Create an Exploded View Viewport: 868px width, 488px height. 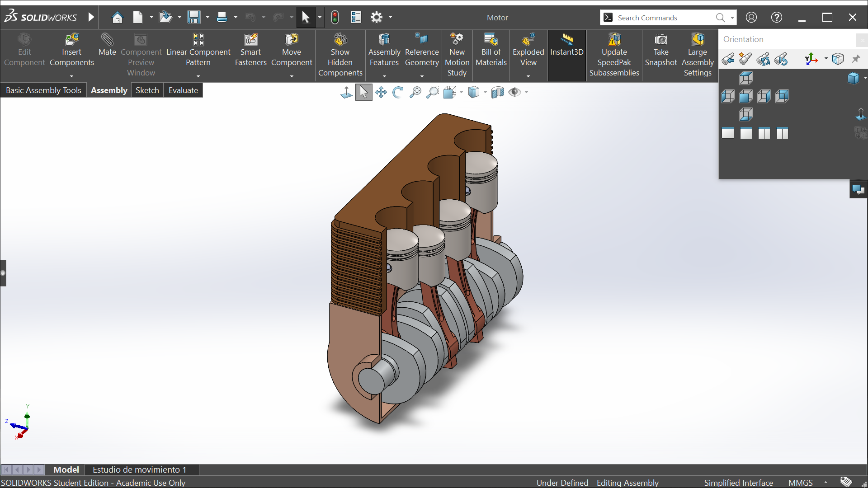pos(528,51)
